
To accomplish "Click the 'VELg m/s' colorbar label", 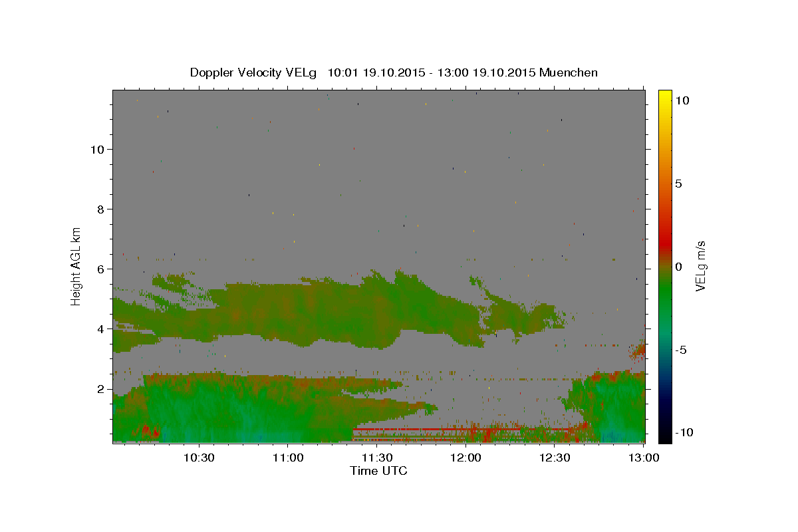I will (701, 266).
